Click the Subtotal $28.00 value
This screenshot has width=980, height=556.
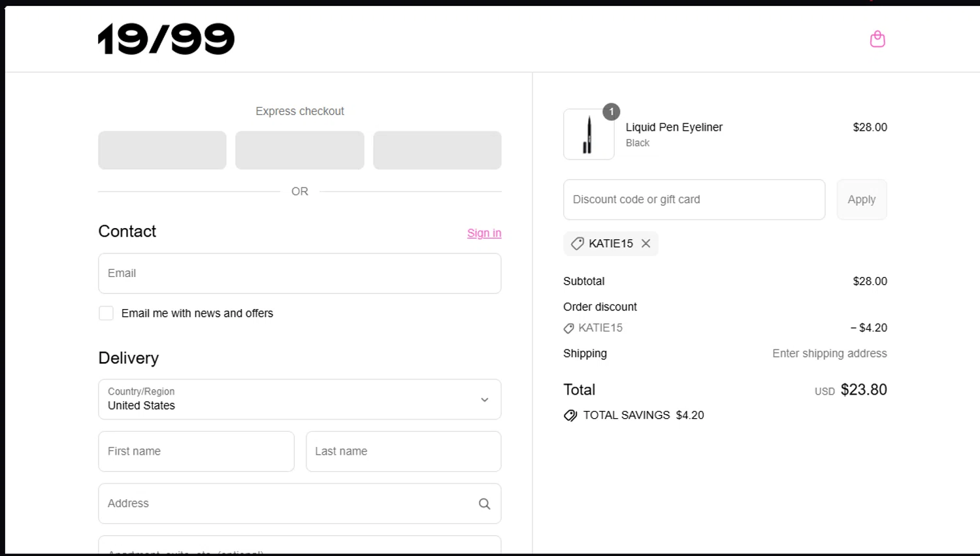[x=870, y=282]
